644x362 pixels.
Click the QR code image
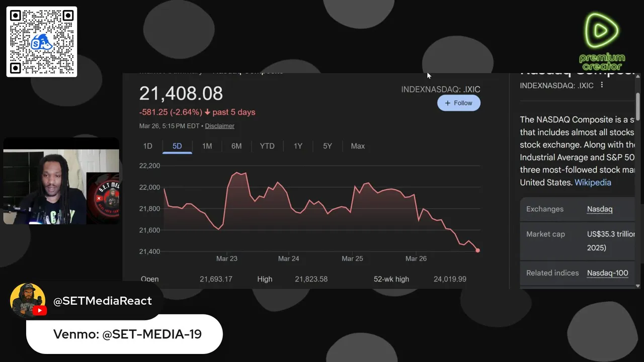click(42, 42)
